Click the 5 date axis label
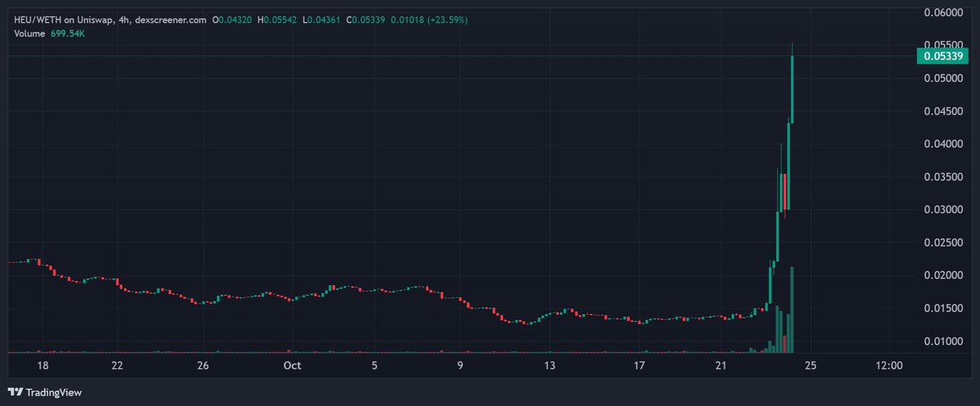The height and width of the screenshot is (406, 980). pyautogui.click(x=374, y=365)
